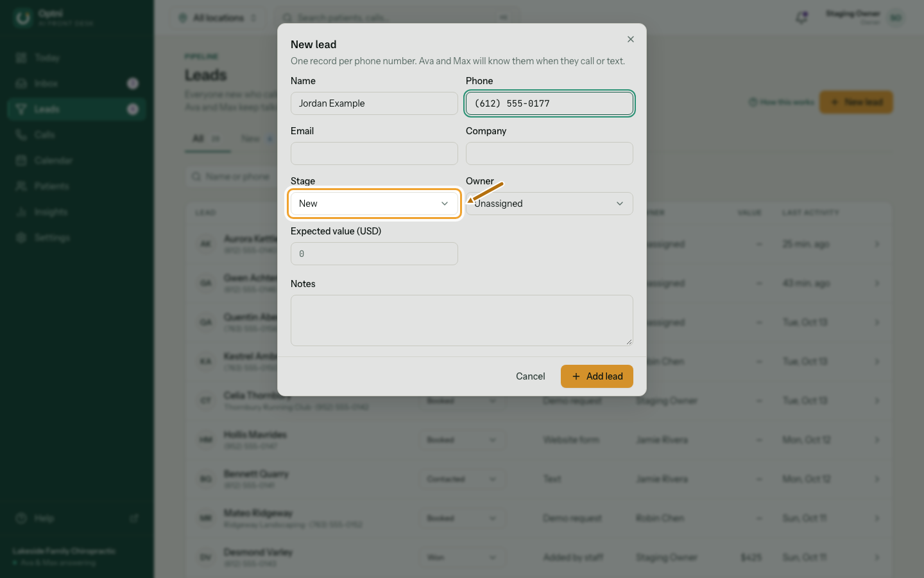
Task: Open the Staging Owner account avatar
Action: (896, 18)
